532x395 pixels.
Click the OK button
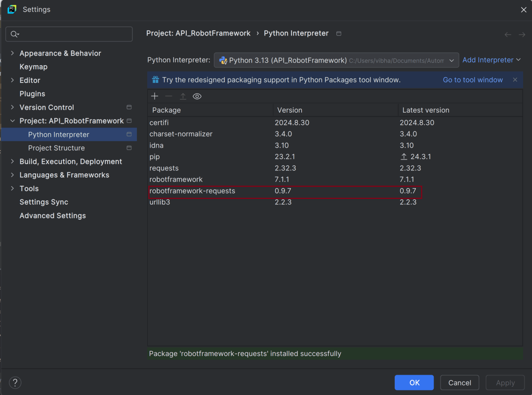pos(414,383)
